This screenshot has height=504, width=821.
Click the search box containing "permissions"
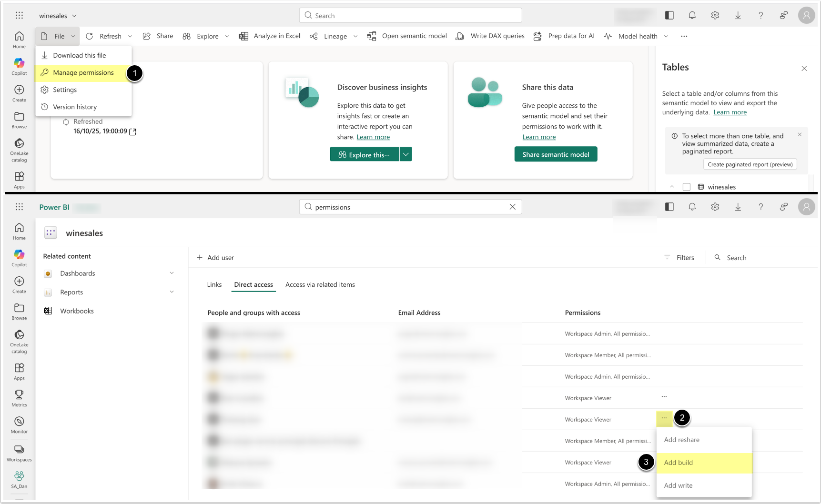(x=411, y=207)
